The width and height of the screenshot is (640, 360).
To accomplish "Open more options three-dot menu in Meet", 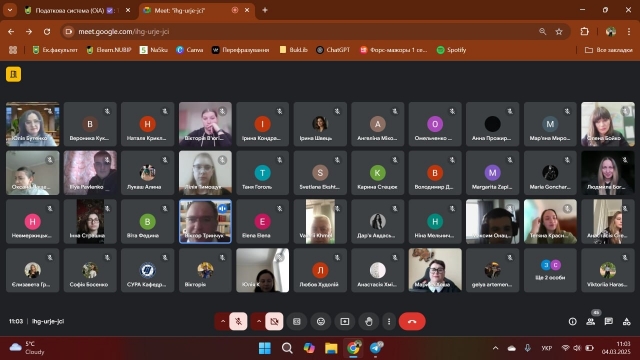I will tap(389, 322).
